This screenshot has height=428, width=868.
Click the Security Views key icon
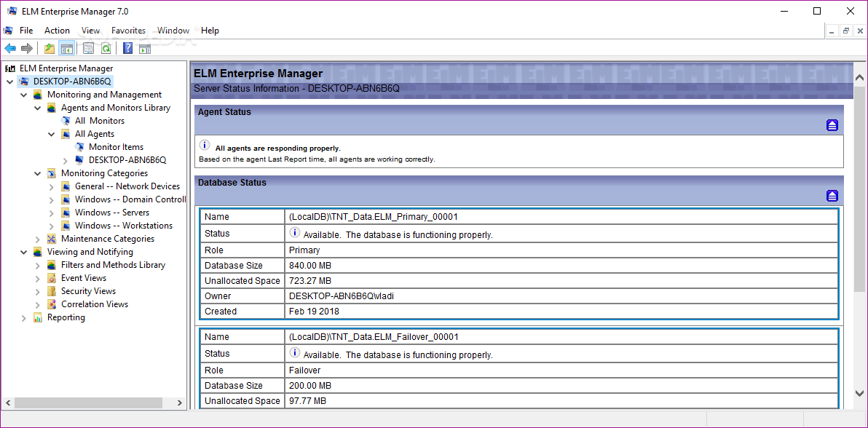pos(52,291)
